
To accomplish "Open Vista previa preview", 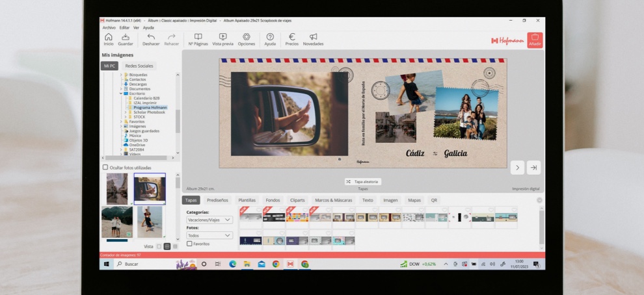I will tap(222, 38).
